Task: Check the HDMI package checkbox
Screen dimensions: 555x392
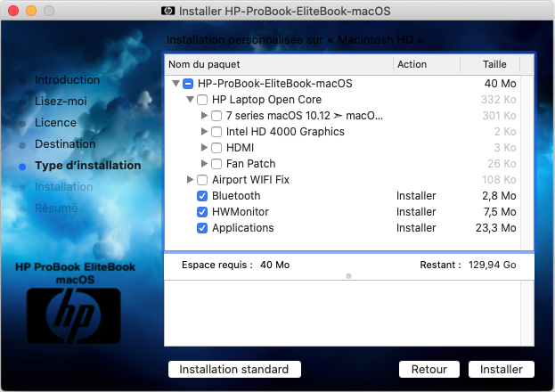Action: [x=216, y=148]
